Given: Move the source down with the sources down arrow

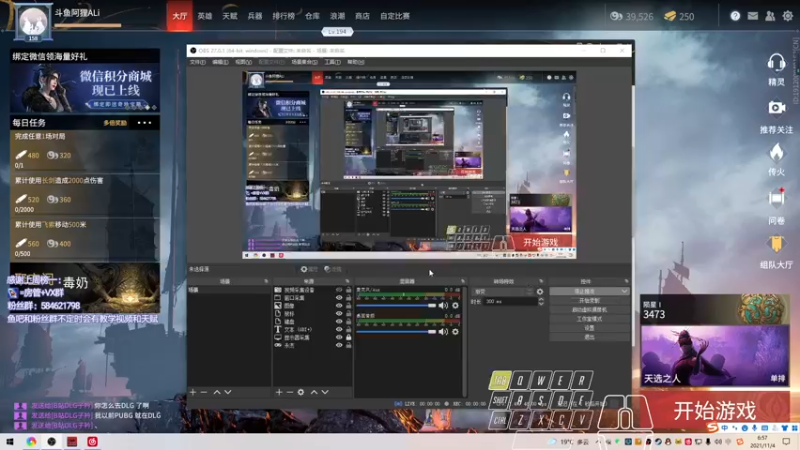Looking at the screenshot, I should (325, 392).
